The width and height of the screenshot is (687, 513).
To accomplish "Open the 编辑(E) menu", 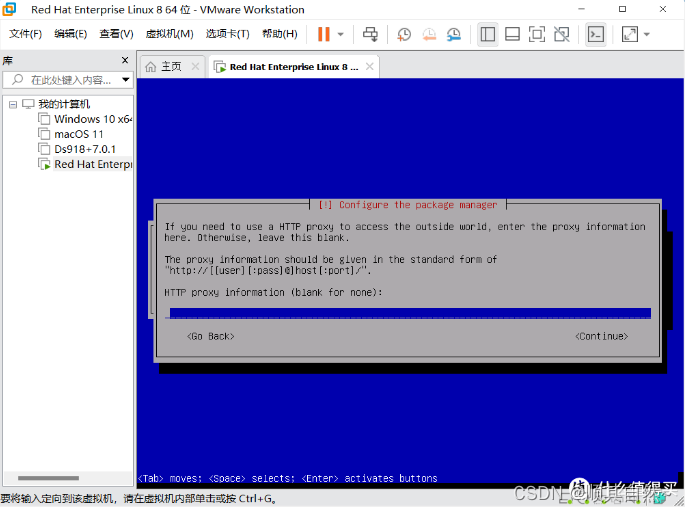I will point(71,34).
